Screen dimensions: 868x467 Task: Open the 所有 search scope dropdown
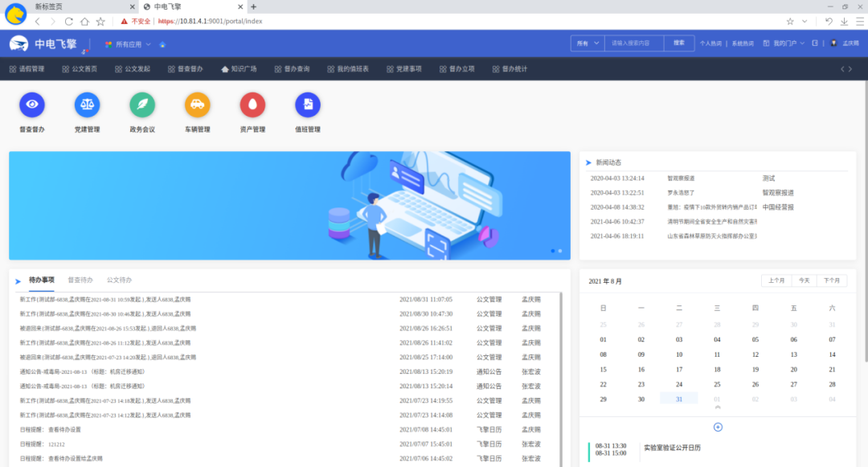tap(588, 43)
